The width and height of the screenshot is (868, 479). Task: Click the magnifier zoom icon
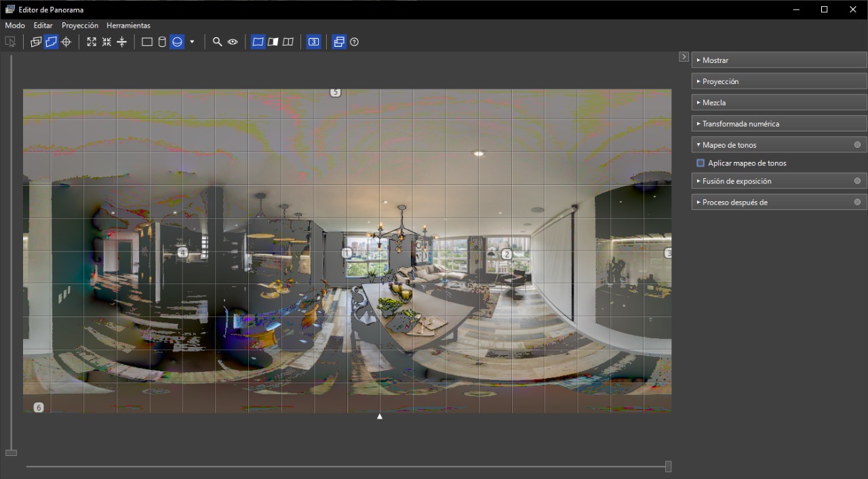pyautogui.click(x=217, y=42)
